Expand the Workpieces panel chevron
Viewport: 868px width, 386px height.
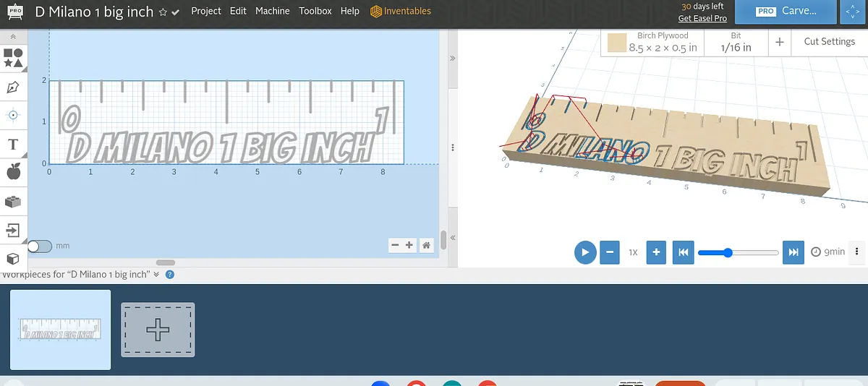click(x=156, y=275)
